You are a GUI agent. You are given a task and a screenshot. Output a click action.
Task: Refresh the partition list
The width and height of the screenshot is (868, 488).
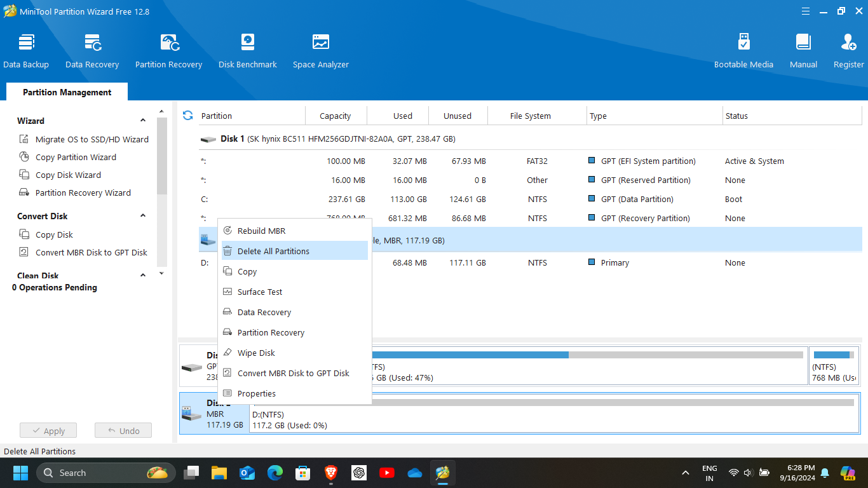187,116
